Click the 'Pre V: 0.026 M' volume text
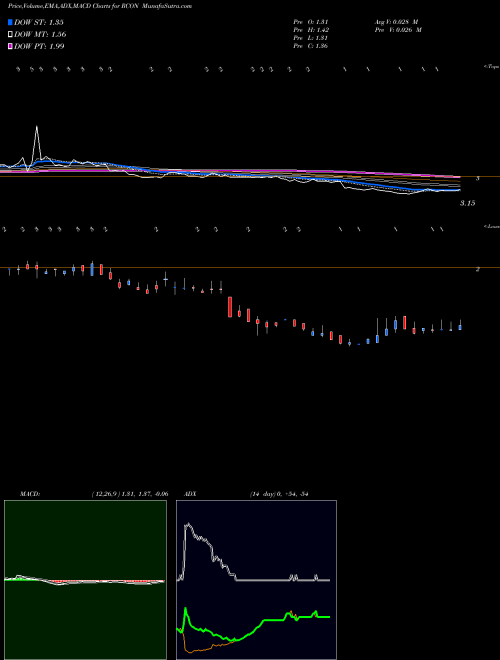500x660 pixels. pos(398,30)
